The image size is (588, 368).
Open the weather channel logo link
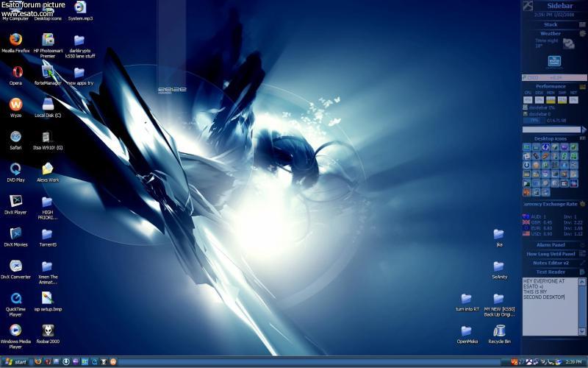(554, 62)
